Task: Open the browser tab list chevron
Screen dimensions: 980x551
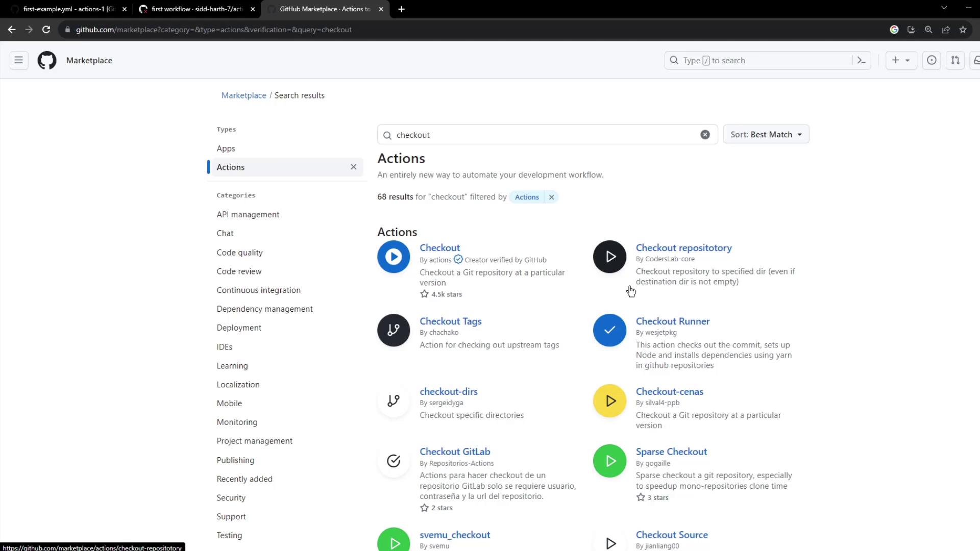Action: [944, 8]
